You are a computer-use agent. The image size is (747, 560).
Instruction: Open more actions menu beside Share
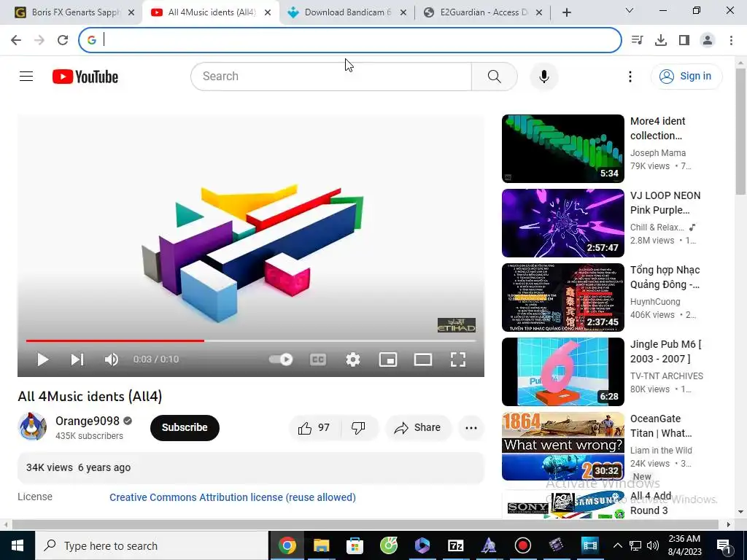tap(471, 427)
